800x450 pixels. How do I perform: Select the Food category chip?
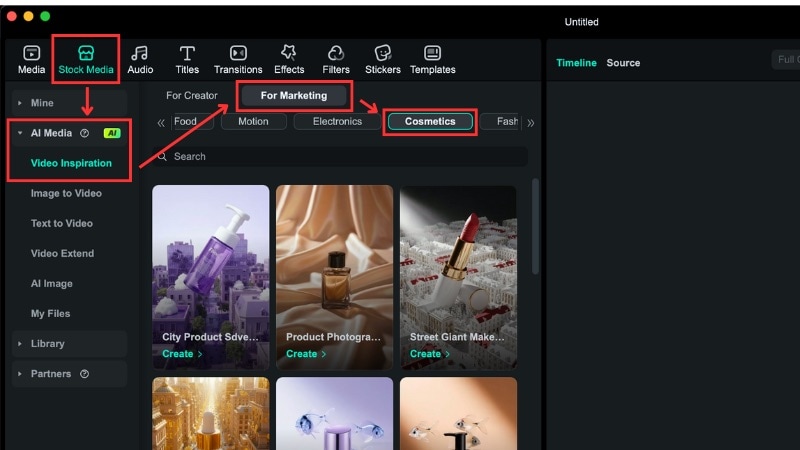click(192, 121)
